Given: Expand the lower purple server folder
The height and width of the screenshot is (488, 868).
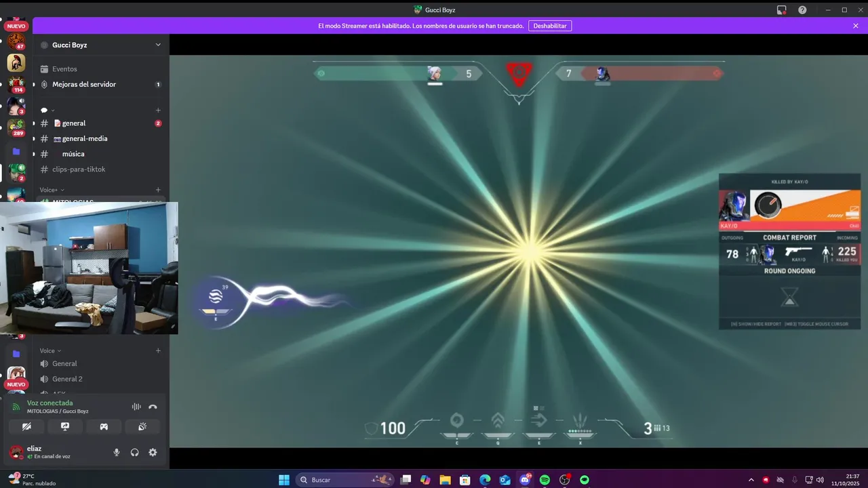Looking at the screenshot, I should click(16, 354).
